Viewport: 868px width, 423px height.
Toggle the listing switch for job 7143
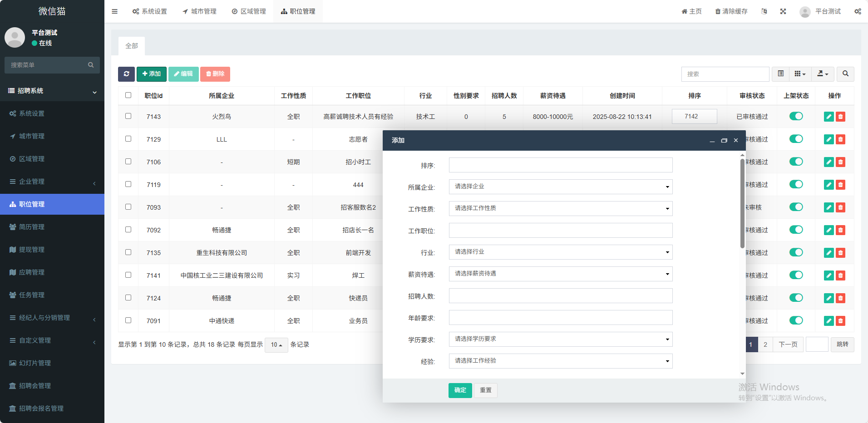point(796,116)
